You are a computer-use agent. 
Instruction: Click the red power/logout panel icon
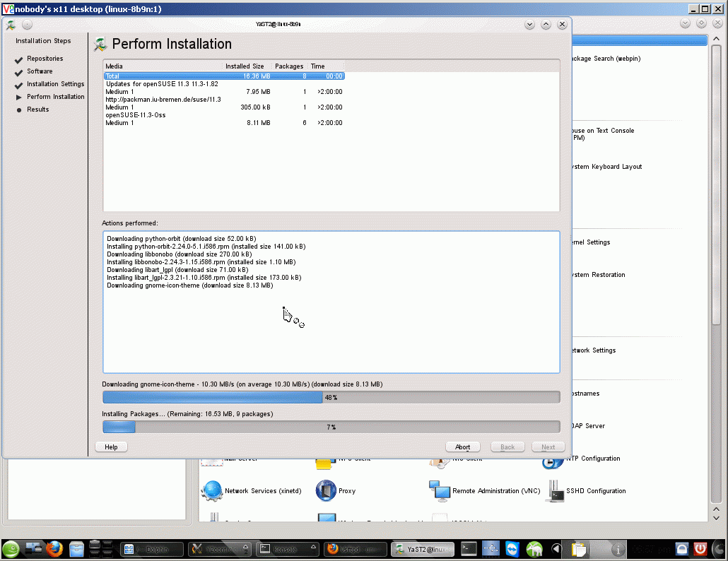tap(700, 550)
